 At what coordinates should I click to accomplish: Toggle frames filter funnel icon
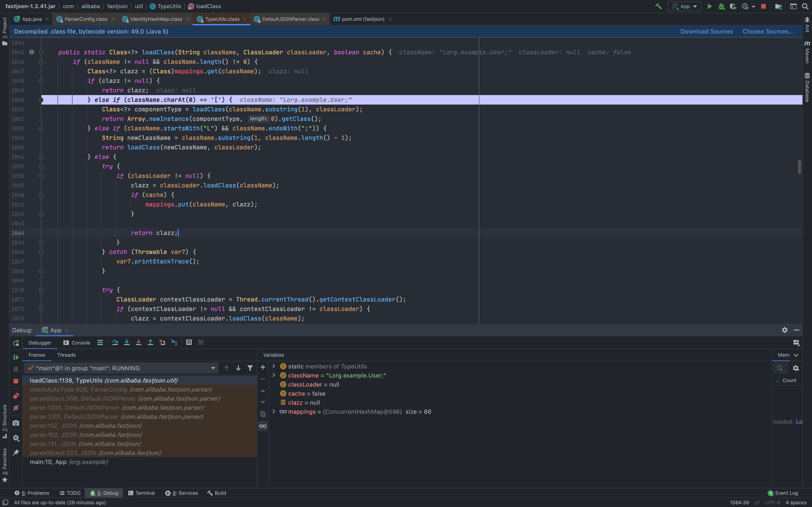250,368
